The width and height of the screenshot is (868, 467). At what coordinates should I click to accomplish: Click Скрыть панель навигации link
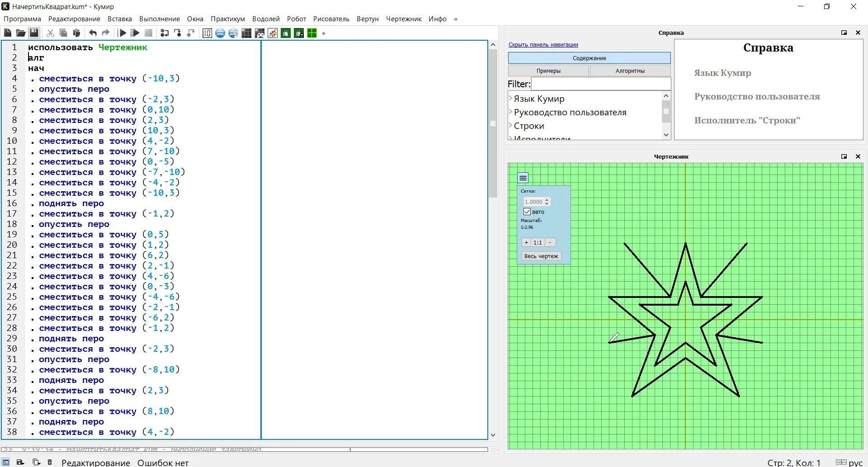543,44
